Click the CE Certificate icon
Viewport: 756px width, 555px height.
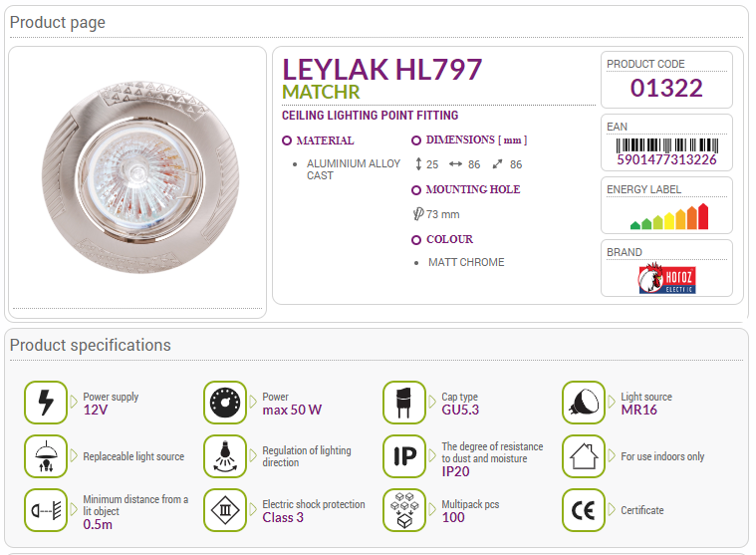click(584, 510)
